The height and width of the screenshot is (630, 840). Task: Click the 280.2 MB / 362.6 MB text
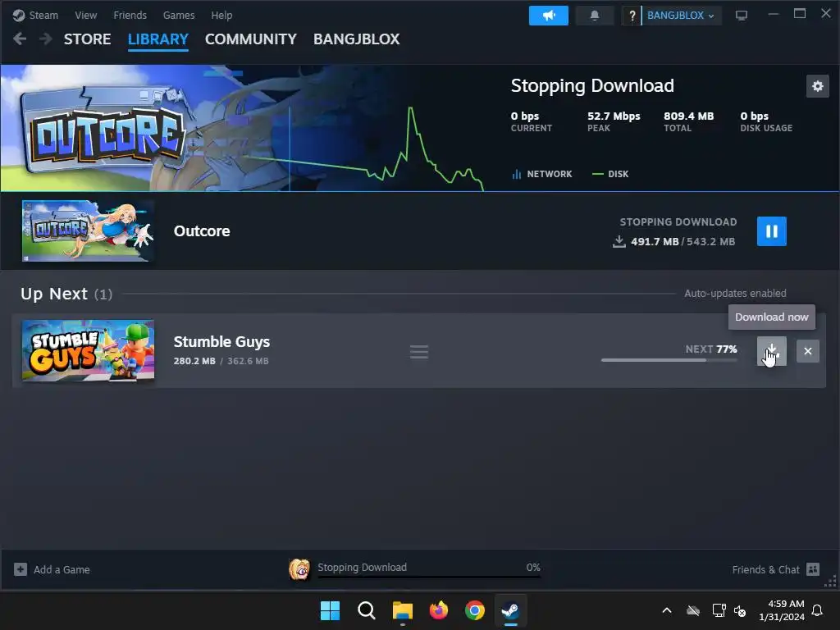pyautogui.click(x=221, y=361)
